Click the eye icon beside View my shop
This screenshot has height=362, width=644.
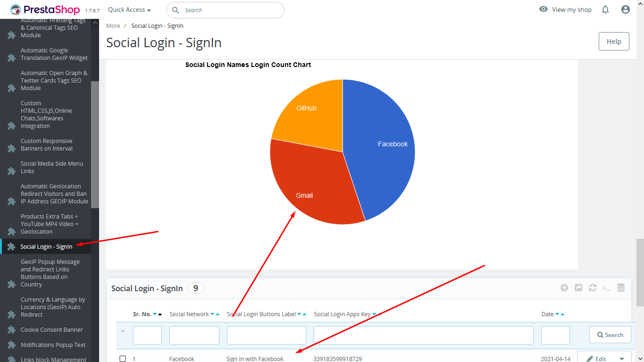pos(544,9)
